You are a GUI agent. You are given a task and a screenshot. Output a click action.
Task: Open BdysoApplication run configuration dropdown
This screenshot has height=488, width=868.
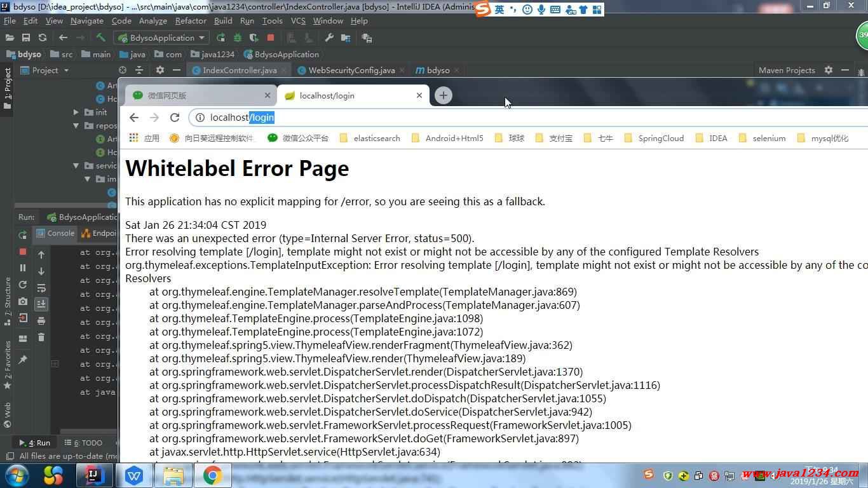click(x=161, y=38)
